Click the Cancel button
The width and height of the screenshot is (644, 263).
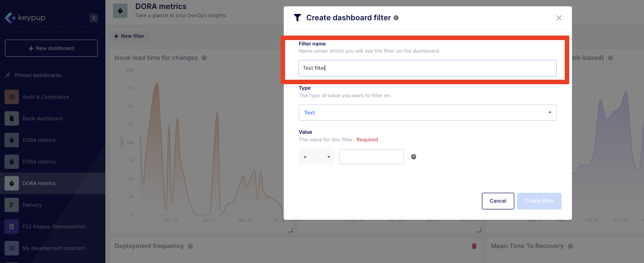(498, 201)
